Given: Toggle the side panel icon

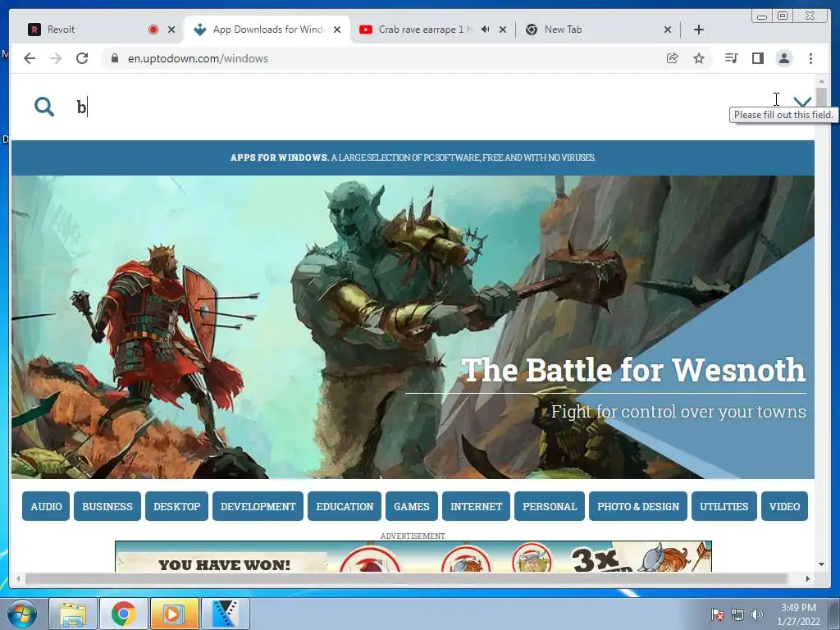Looking at the screenshot, I should (757, 58).
